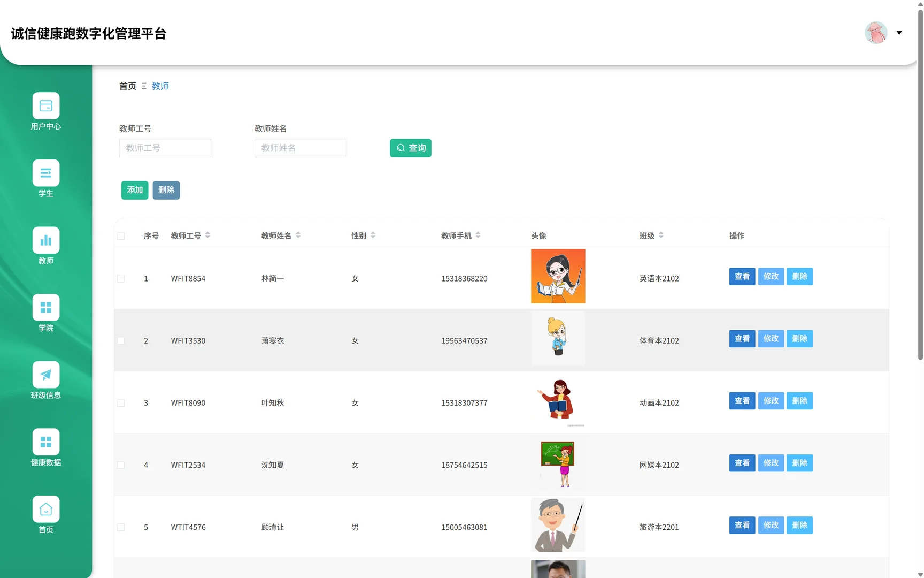Screen dimensions: 924x578
Task: View details for teacher 林简一
Action: tap(742, 277)
